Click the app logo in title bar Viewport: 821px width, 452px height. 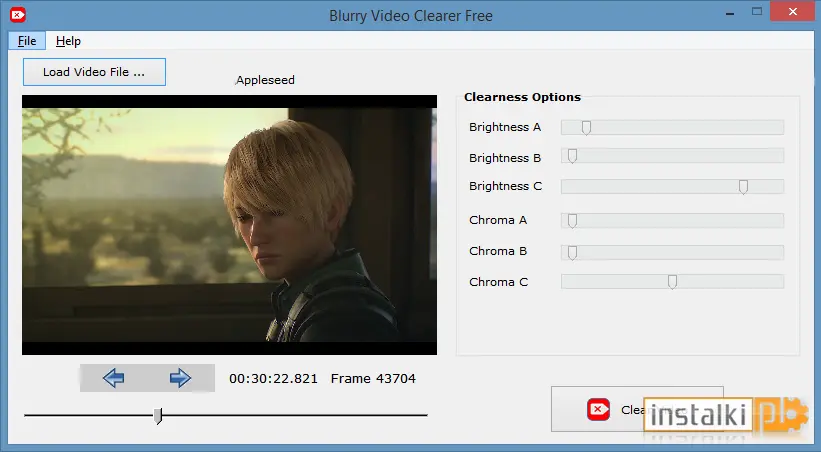click(x=18, y=15)
